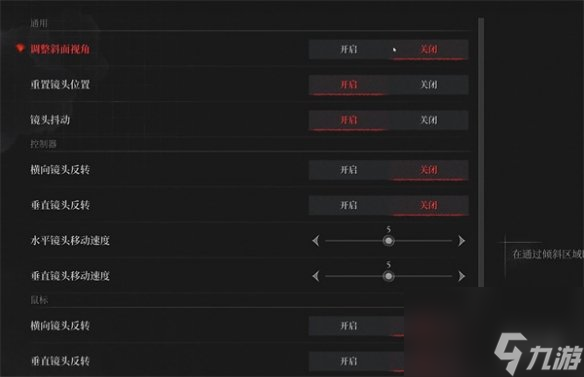This screenshot has height=377, width=584.
Task: Set 重置镜头位置 to 关闭
Action: click(428, 85)
